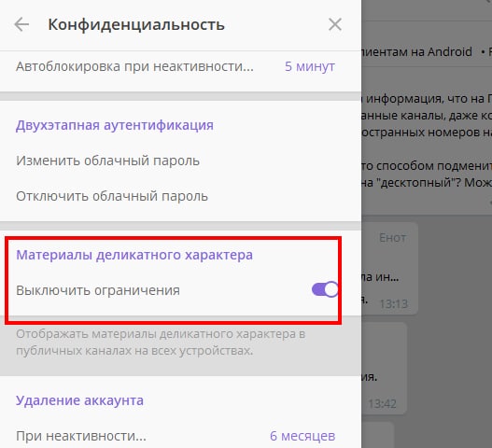The width and height of the screenshot is (492, 448).
Task: Go back using the left arrow icon
Action: tap(21, 24)
